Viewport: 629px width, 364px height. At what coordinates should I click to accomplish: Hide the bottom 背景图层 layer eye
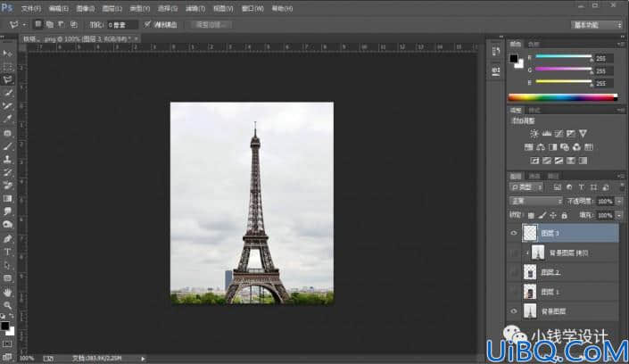[514, 311]
